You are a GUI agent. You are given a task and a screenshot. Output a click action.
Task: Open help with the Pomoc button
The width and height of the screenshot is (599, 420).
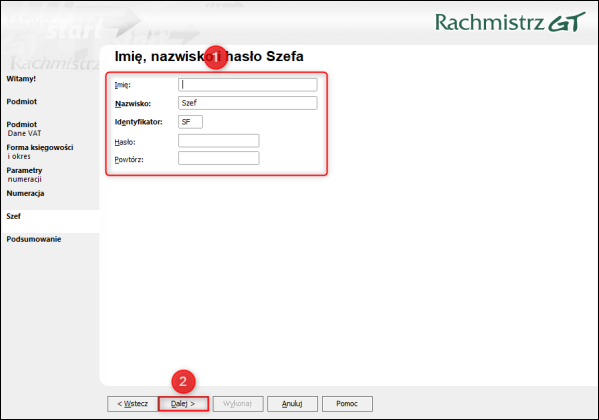coord(347,404)
